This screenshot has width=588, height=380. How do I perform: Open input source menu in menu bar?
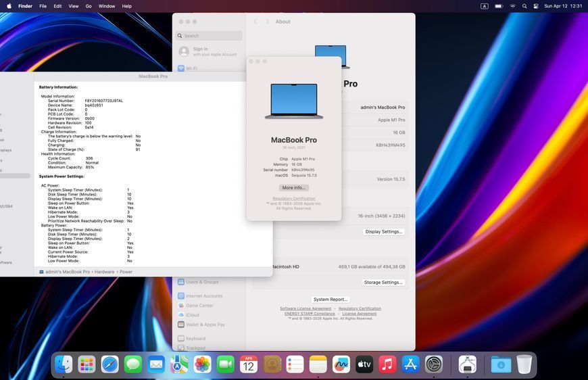point(484,6)
